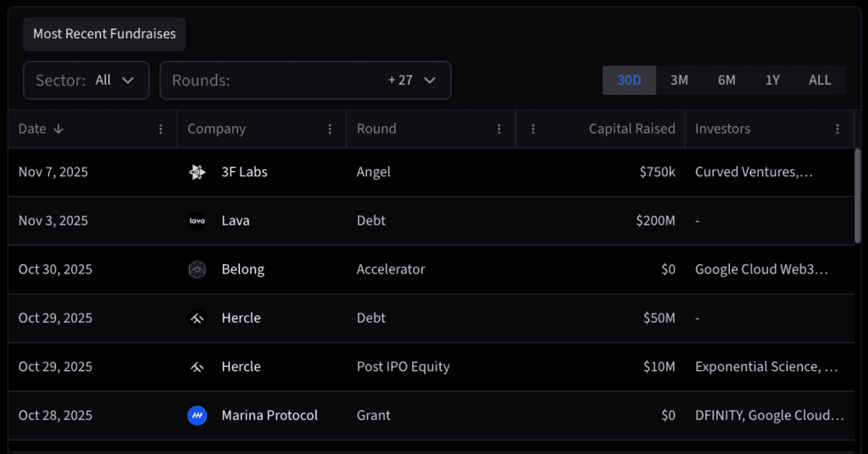Open the Company column three-dot menu
The height and width of the screenshot is (454, 868).
(x=330, y=129)
